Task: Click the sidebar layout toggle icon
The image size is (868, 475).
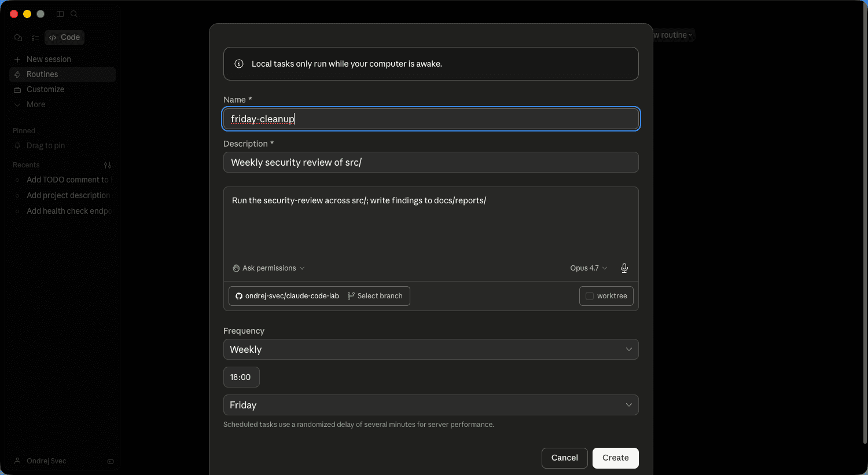Action: coord(60,13)
